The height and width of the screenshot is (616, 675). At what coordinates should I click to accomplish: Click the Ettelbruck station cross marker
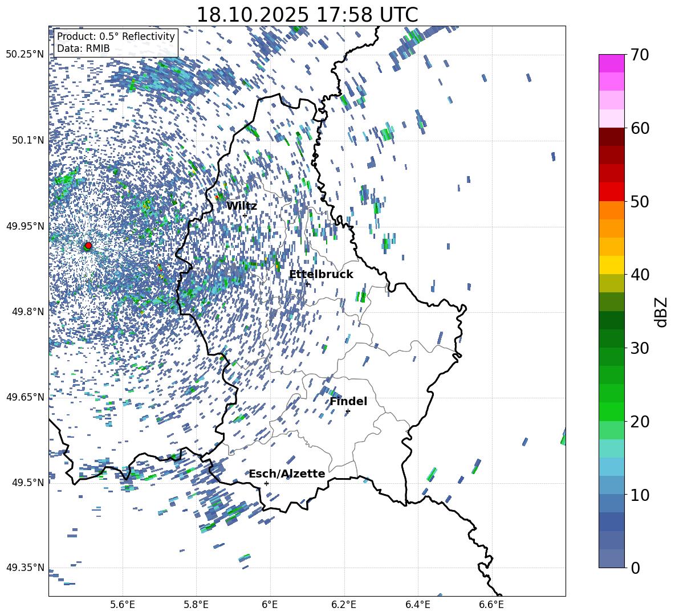tap(307, 284)
